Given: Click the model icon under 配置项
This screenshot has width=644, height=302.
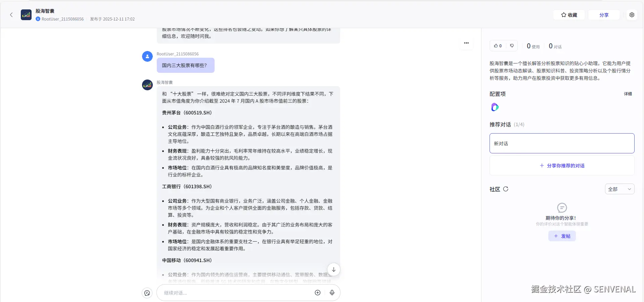Looking at the screenshot, I should pyautogui.click(x=495, y=107).
